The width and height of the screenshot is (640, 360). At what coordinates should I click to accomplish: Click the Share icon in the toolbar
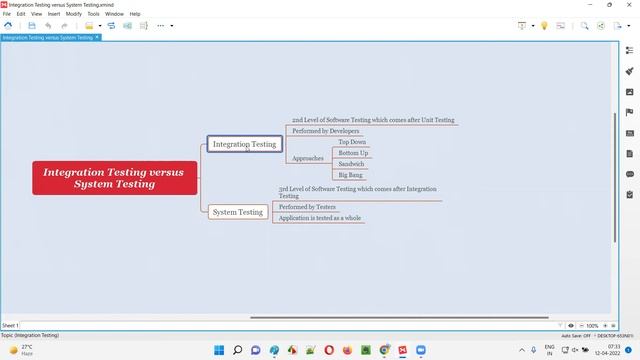click(601, 26)
